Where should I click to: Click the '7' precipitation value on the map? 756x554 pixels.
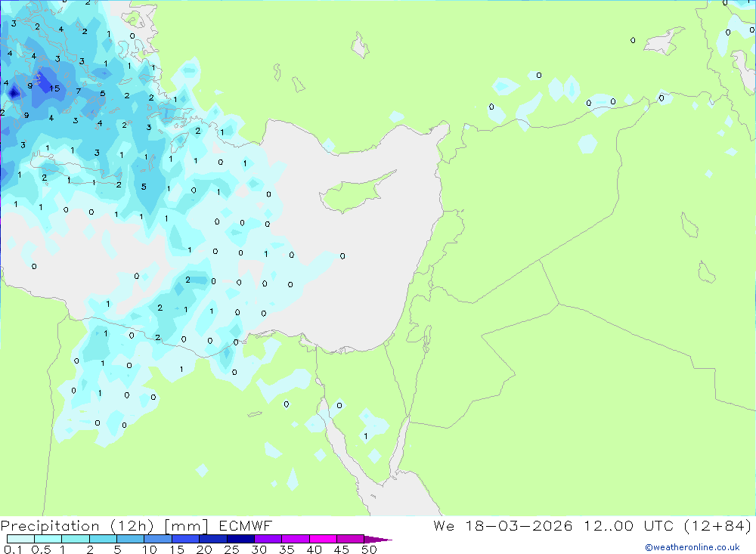[78, 91]
